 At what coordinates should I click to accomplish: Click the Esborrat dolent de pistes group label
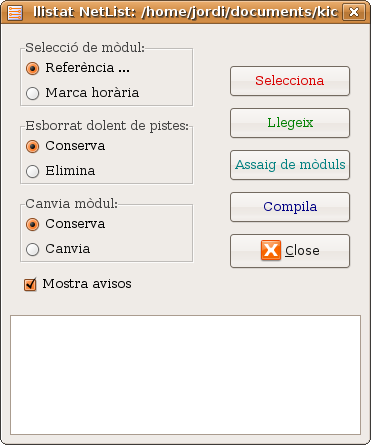coord(107,126)
